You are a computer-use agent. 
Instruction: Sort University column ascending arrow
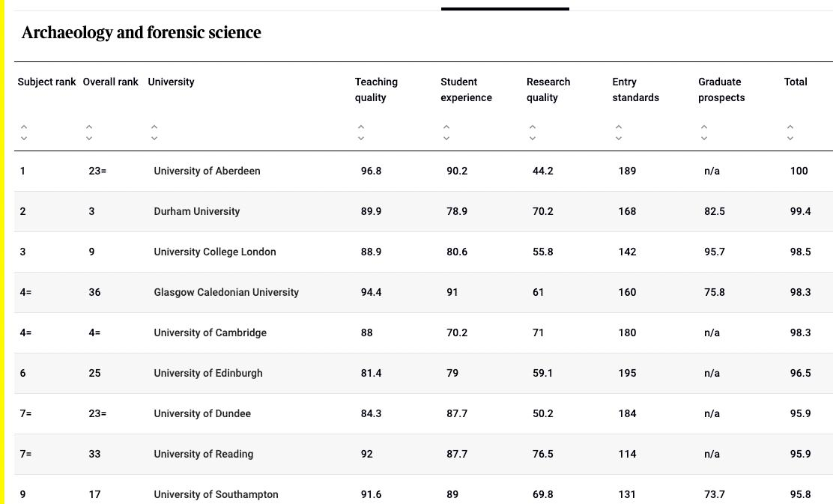154,127
